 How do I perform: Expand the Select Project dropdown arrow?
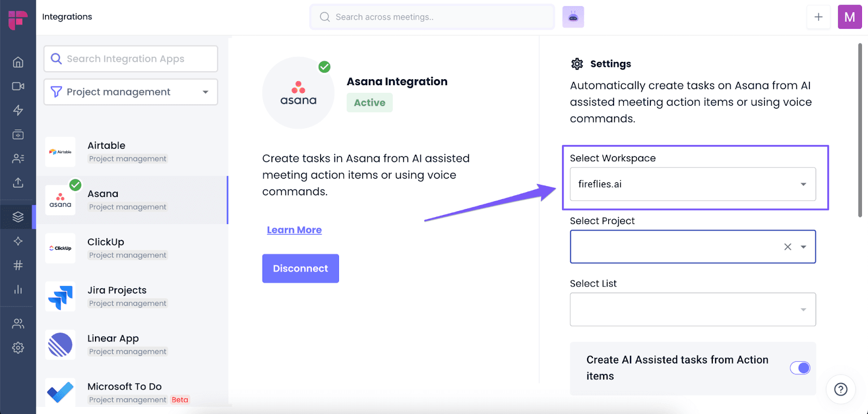pos(803,247)
